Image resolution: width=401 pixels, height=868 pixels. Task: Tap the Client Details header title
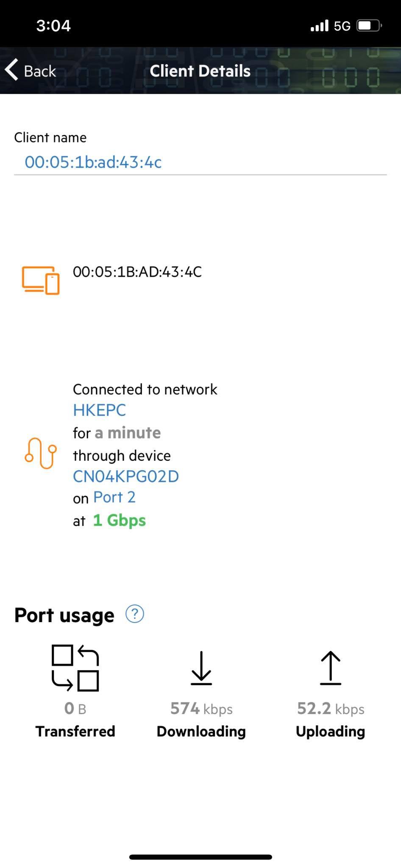pos(200,71)
